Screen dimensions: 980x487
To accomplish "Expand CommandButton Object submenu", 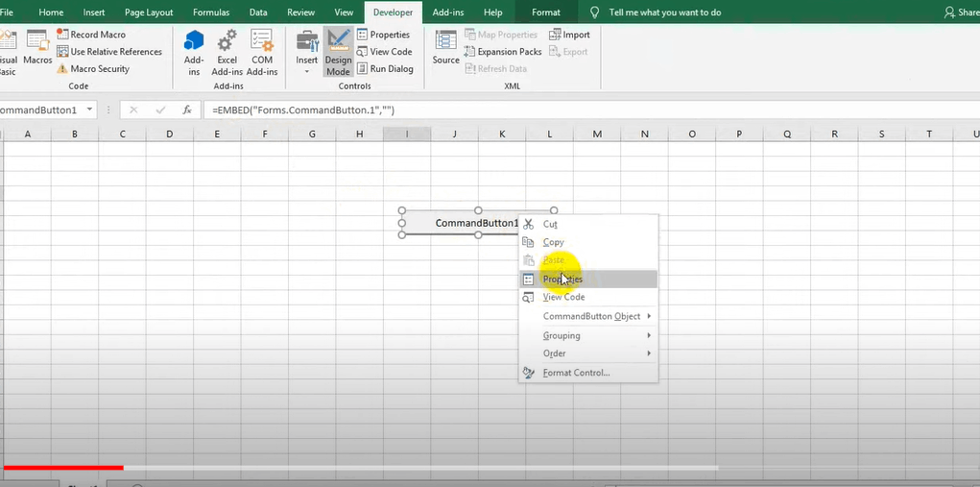I will tap(588, 316).
